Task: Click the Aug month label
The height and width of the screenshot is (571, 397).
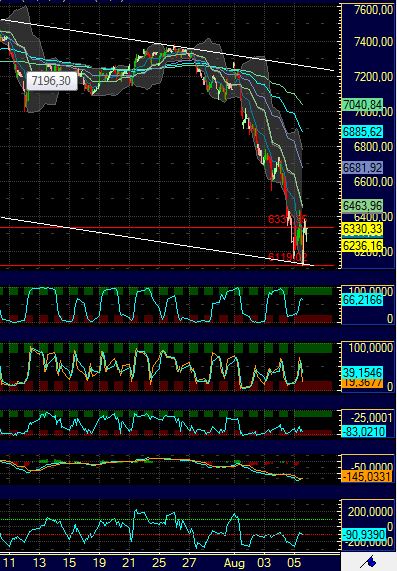Action: tap(234, 563)
